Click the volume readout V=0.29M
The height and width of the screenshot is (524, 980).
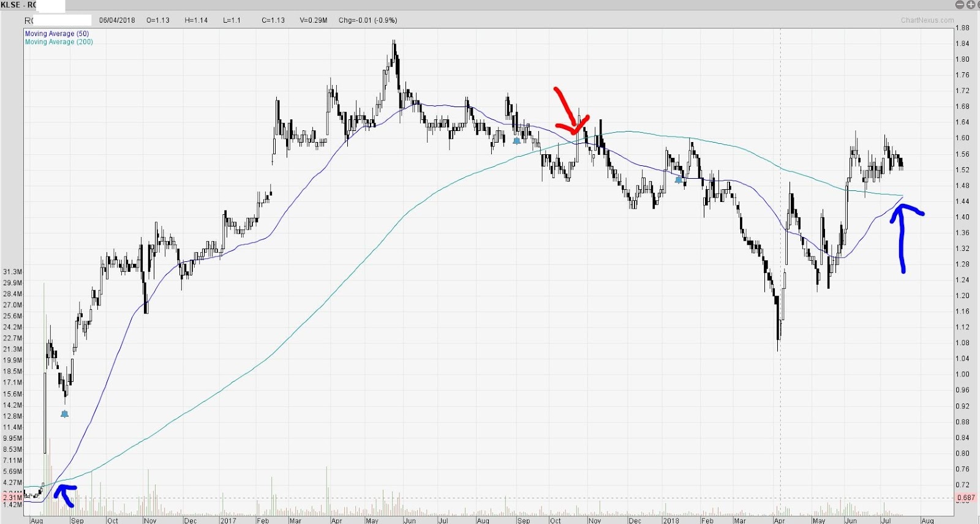[314, 20]
